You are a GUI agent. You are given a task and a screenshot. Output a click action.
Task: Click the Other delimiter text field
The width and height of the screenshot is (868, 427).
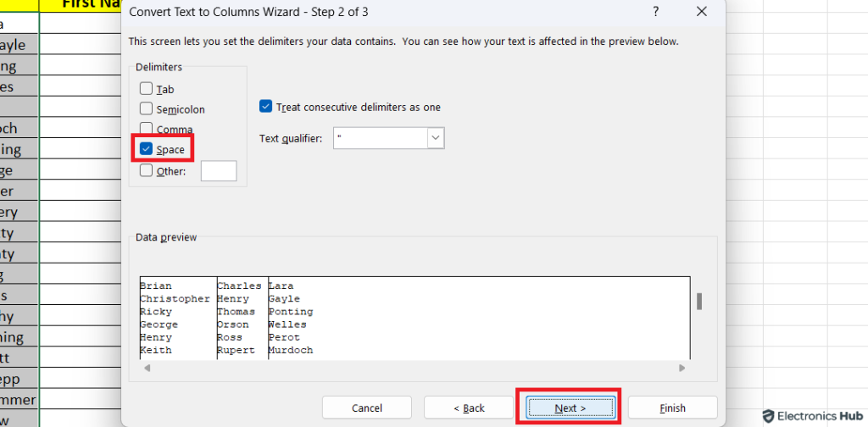(219, 171)
